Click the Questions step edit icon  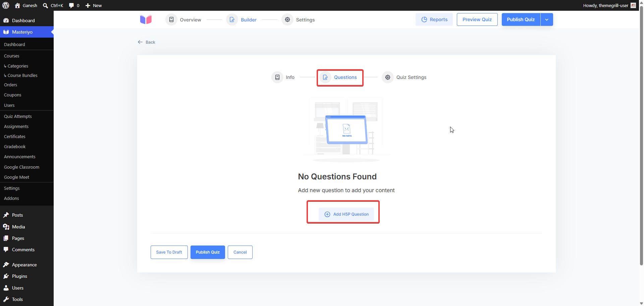[x=325, y=77]
